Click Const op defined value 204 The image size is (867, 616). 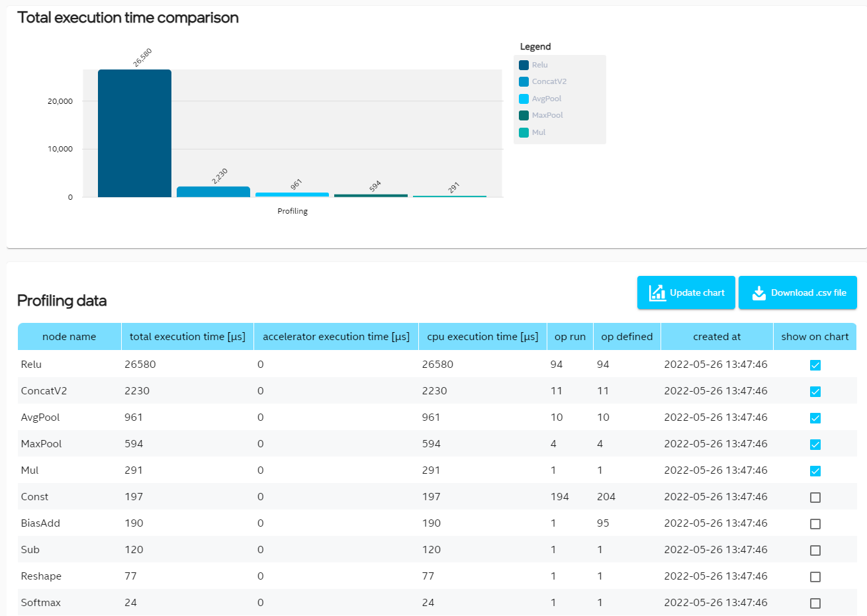(606, 496)
